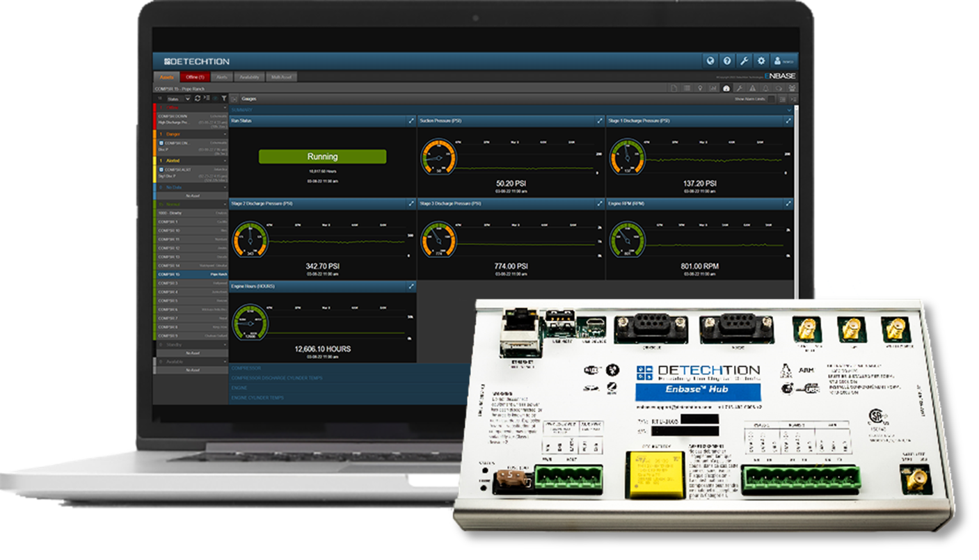979x560 pixels.
Task: Click the 801.00 RPM reading
Action: point(700,266)
